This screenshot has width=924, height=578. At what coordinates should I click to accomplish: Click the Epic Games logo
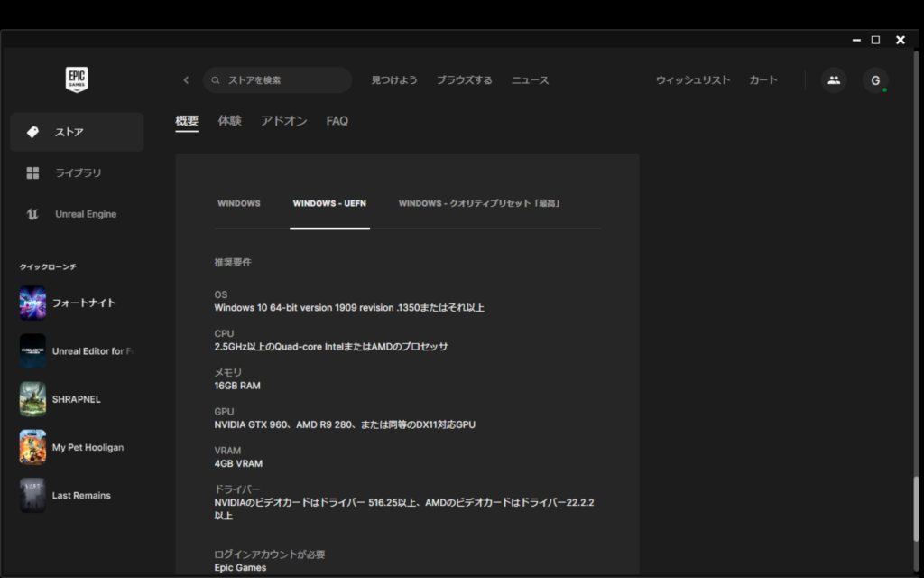[77, 79]
